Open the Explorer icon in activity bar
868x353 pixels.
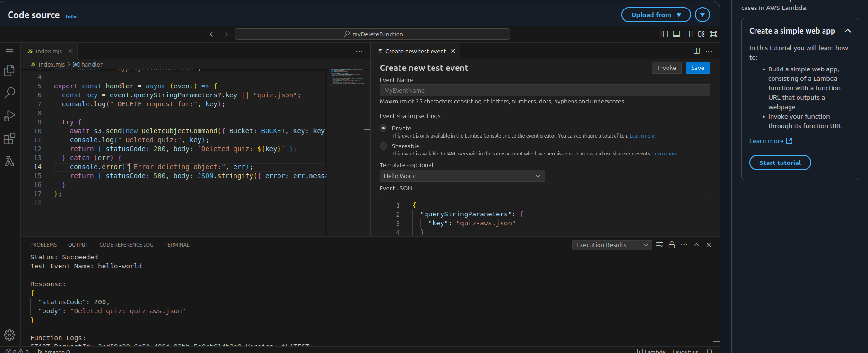[9, 70]
